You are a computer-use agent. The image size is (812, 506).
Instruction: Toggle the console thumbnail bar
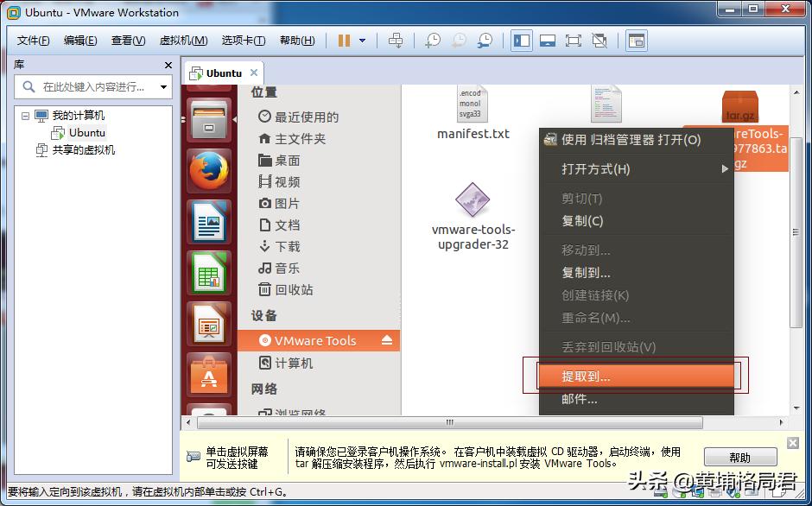[x=546, y=41]
